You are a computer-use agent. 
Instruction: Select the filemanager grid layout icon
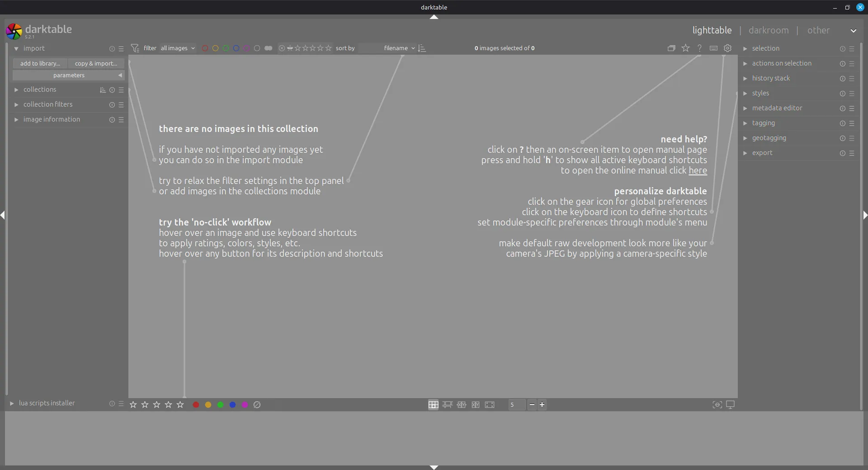click(x=433, y=404)
